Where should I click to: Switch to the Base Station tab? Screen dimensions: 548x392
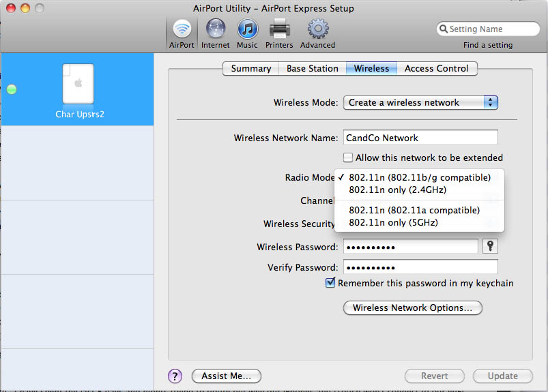[x=312, y=69]
